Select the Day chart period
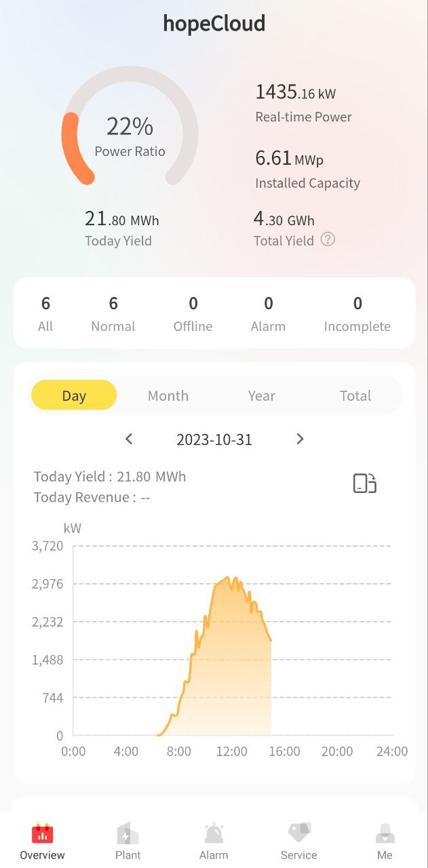The height and width of the screenshot is (868, 428). click(x=74, y=395)
